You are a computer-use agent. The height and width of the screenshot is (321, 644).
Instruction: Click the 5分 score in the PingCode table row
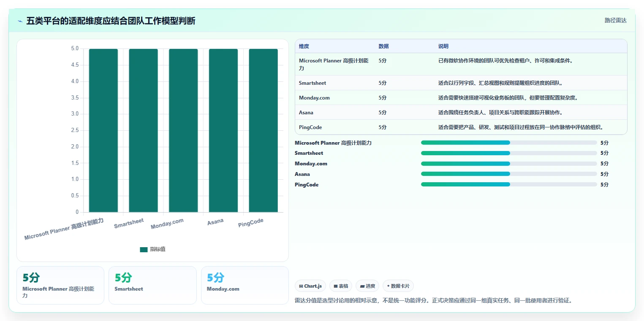pos(383,127)
